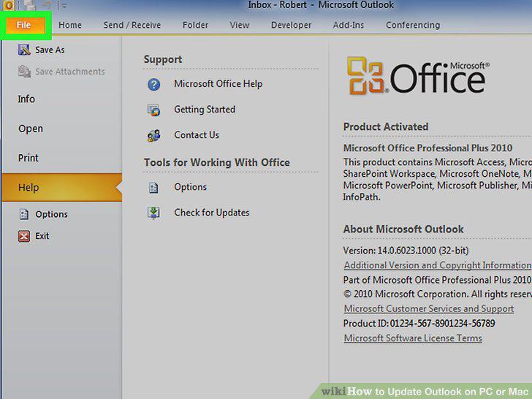The image size is (532, 399).
Task: Click the Microsoft Office logo
Action: pos(418,76)
